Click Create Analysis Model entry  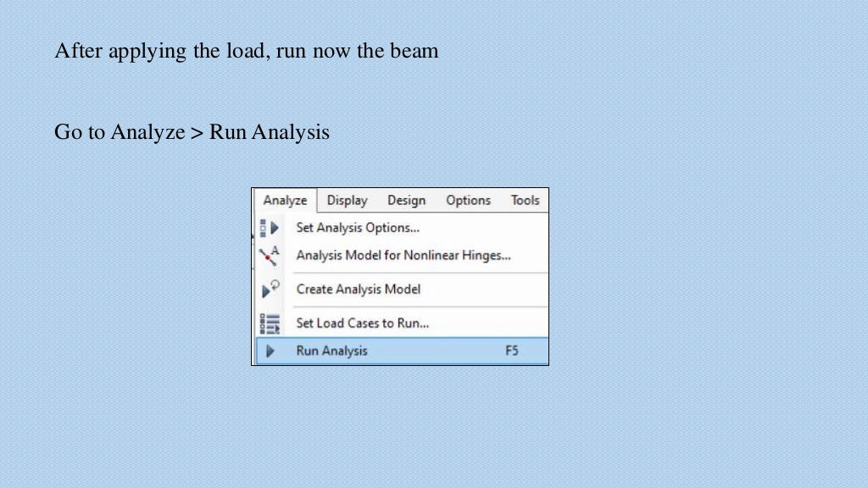(402, 290)
